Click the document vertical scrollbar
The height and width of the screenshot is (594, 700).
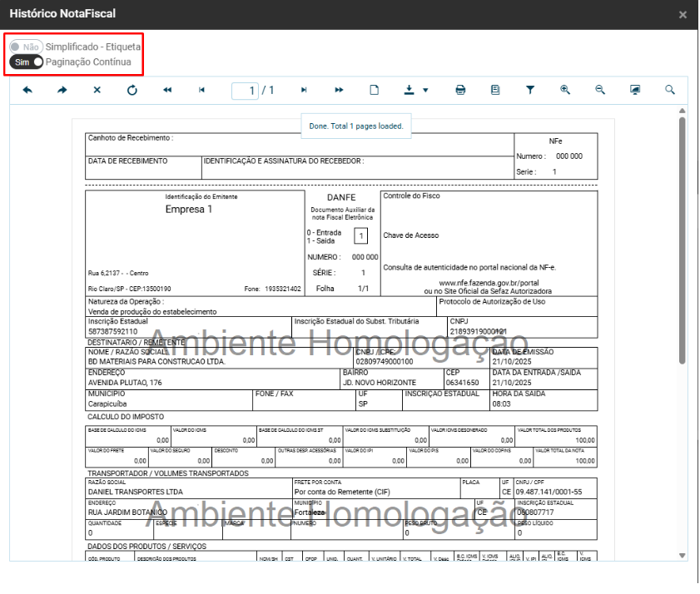[x=683, y=241]
